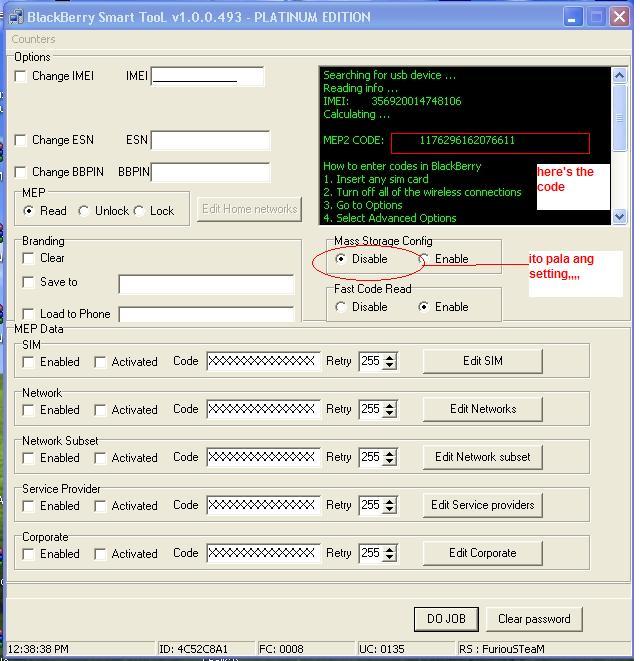Set Mass Storage Config to Disable

click(x=340, y=258)
